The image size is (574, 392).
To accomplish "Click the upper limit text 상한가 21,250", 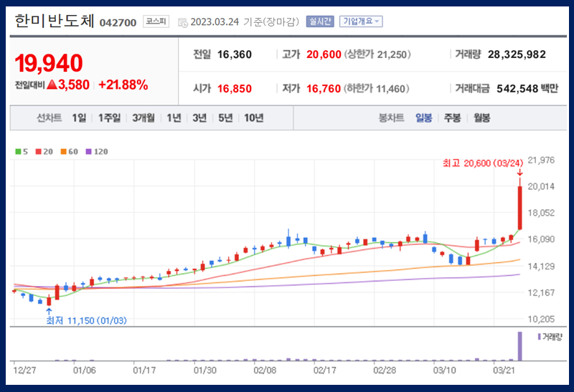I will (x=377, y=54).
